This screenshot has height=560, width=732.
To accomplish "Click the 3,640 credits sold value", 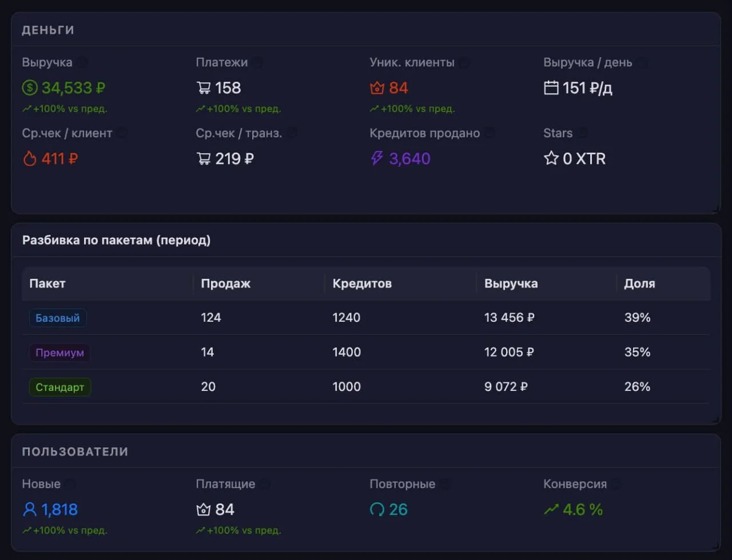I will tap(409, 158).
